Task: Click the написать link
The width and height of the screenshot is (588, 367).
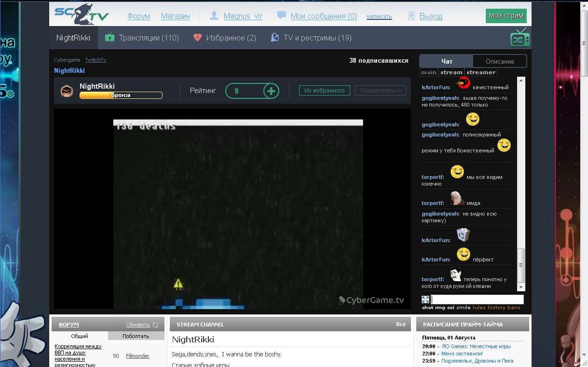Action: coord(379,16)
